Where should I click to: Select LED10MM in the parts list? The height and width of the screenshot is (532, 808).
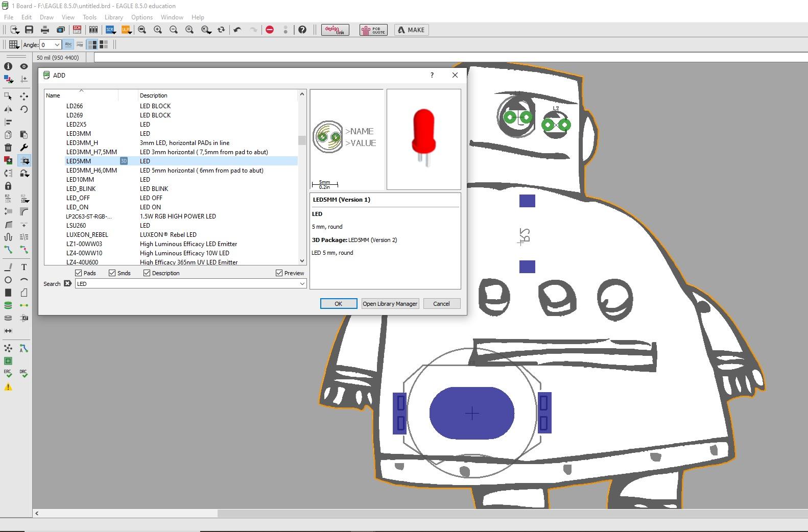click(80, 180)
